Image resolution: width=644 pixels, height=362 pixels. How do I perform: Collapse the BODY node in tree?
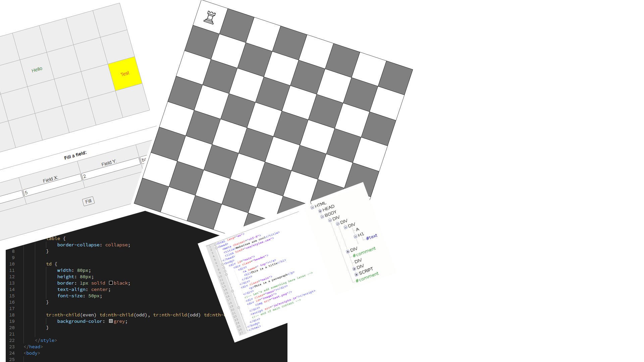322,217
